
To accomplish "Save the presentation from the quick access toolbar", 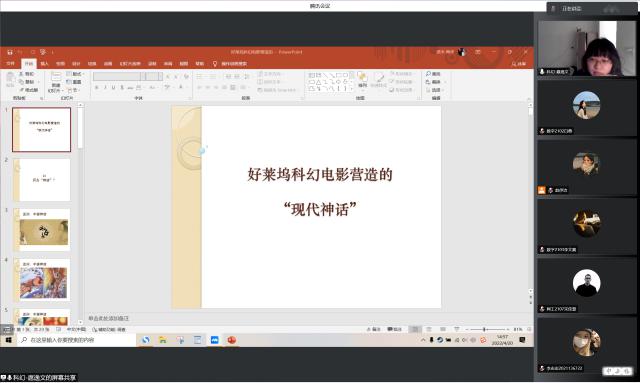I will tap(9, 52).
